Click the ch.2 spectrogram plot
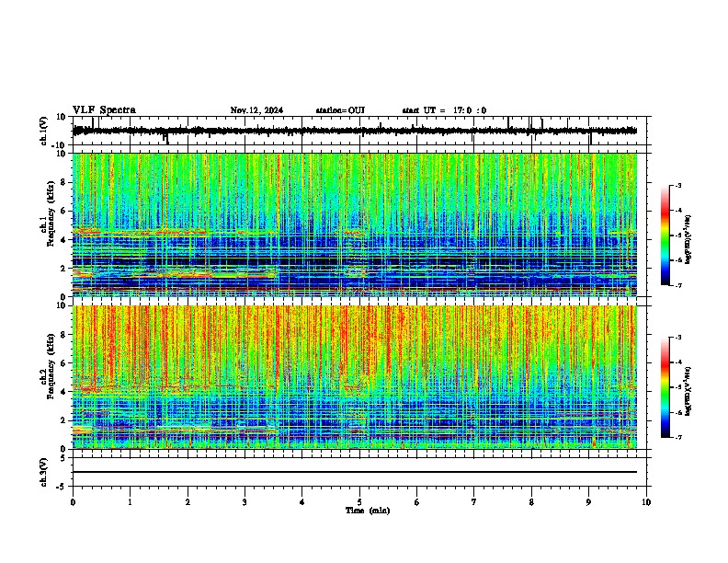Screen dimensions: 728x563 click(355, 377)
